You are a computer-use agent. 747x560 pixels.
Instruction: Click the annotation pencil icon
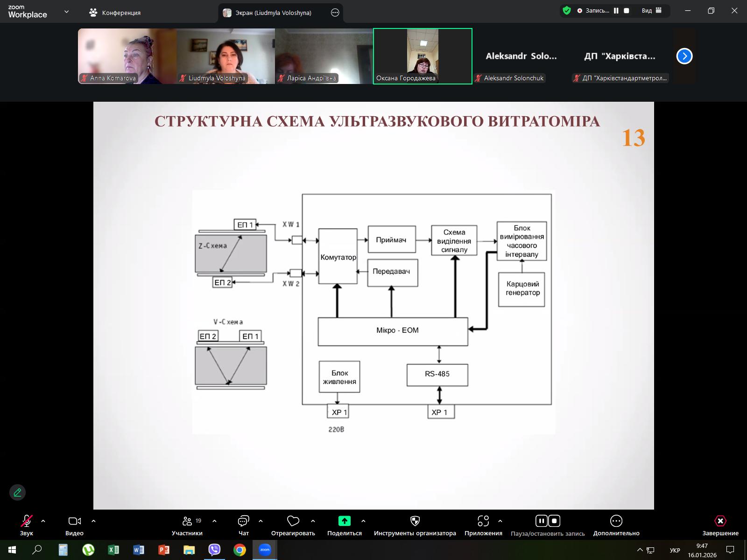click(x=17, y=492)
